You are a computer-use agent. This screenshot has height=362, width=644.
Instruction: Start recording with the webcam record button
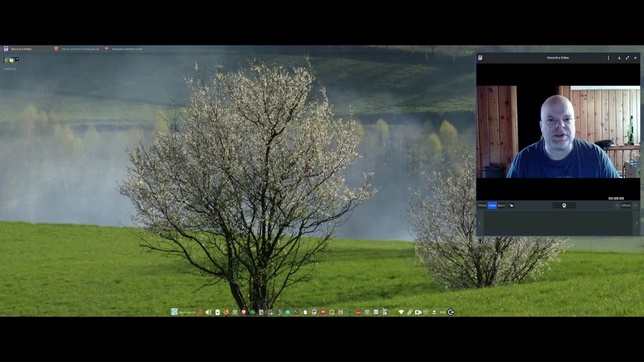(x=564, y=206)
